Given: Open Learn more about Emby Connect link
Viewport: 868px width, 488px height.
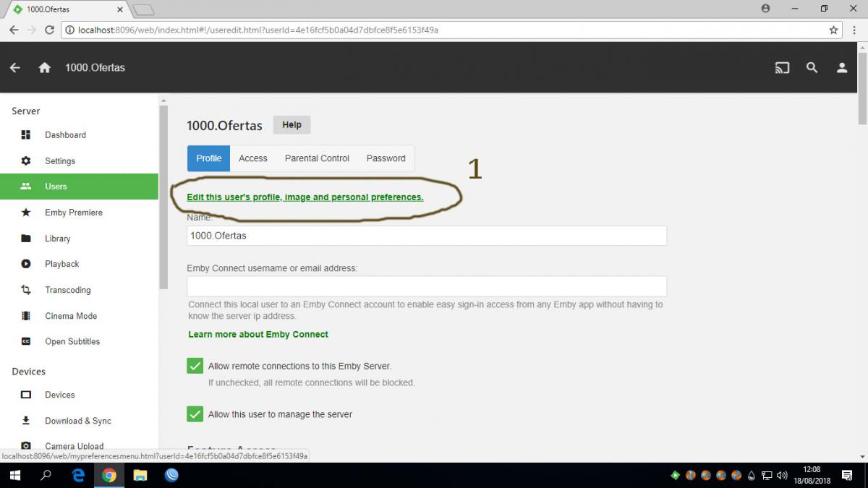Looking at the screenshot, I should coord(258,335).
